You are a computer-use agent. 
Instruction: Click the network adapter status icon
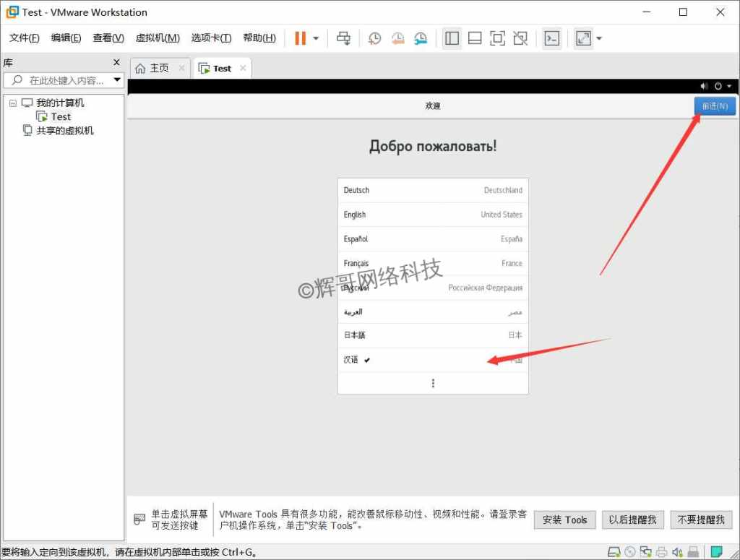(x=645, y=551)
